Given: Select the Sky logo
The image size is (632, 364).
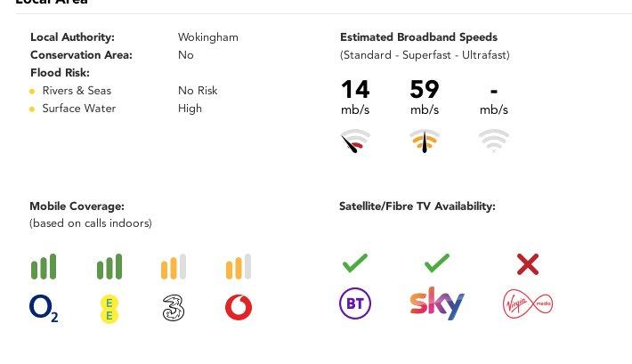Looking at the screenshot, I should pyautogui.click(x=437, y=303).
